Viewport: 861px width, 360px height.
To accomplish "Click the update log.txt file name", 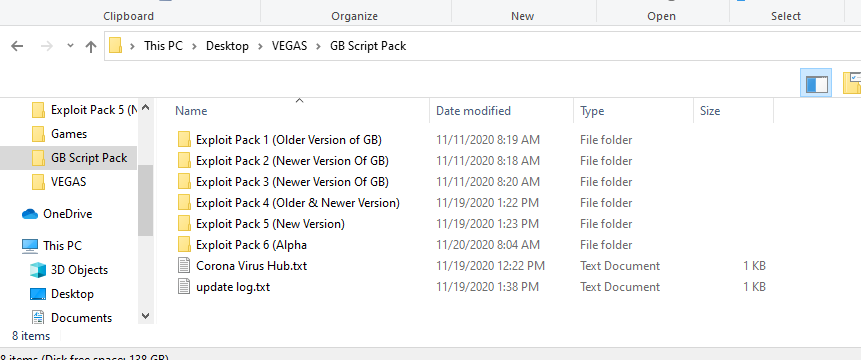I will coord(233,287).
